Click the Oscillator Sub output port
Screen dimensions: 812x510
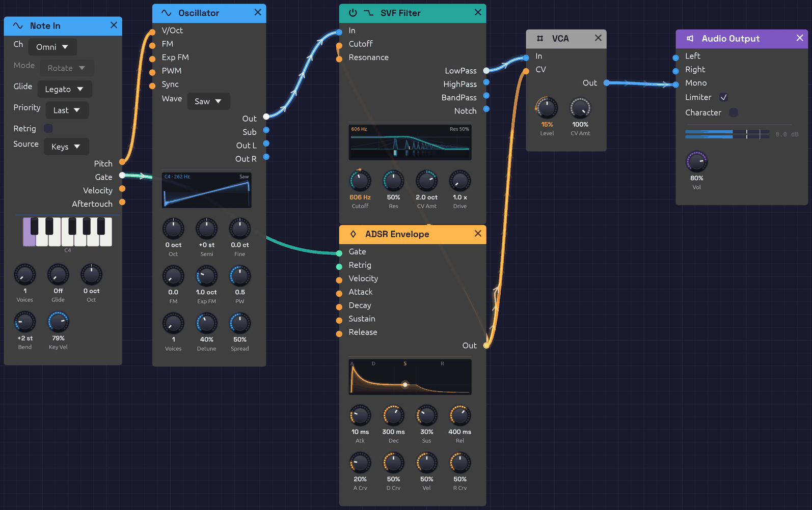(x=266, y=130)
